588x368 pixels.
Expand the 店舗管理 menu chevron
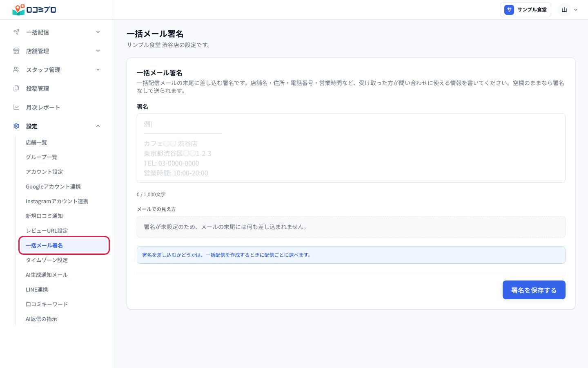98,51
